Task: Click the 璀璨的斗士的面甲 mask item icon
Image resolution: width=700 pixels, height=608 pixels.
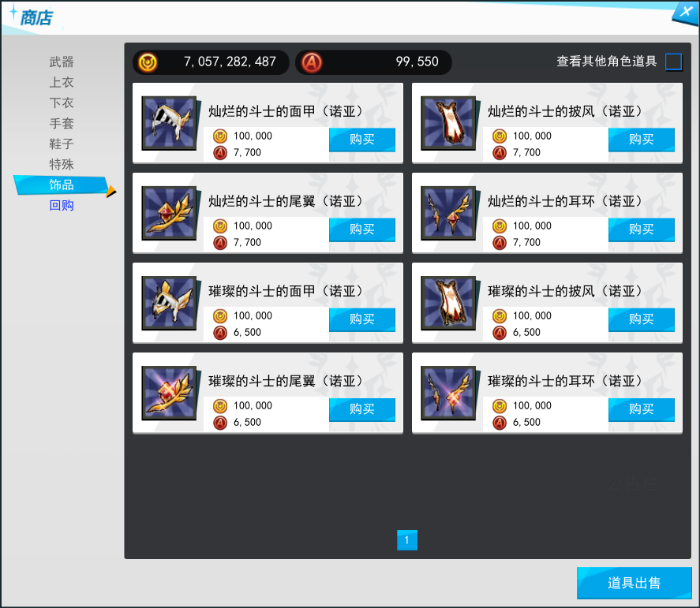Action: 169,303
